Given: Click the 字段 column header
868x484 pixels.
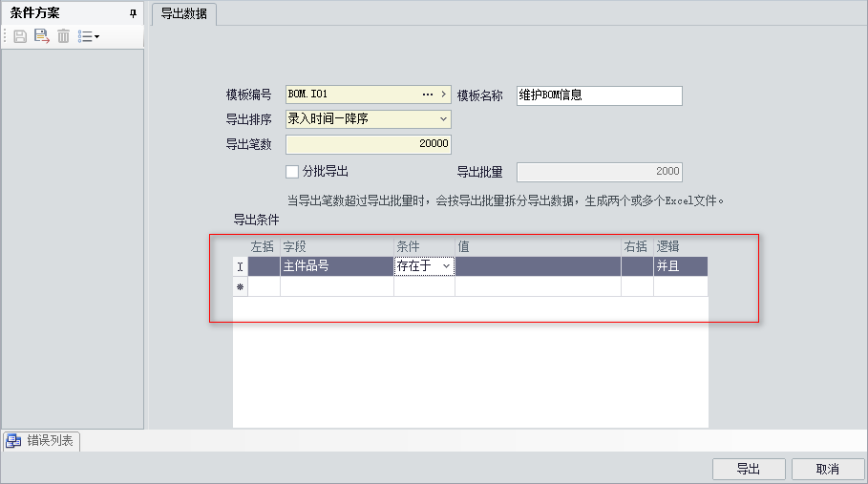Looking at the screenshot, I should pos(337,246).
